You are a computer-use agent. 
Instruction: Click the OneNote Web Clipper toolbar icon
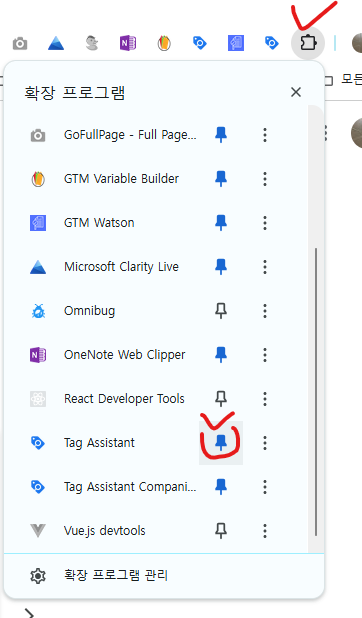[128, 43]
